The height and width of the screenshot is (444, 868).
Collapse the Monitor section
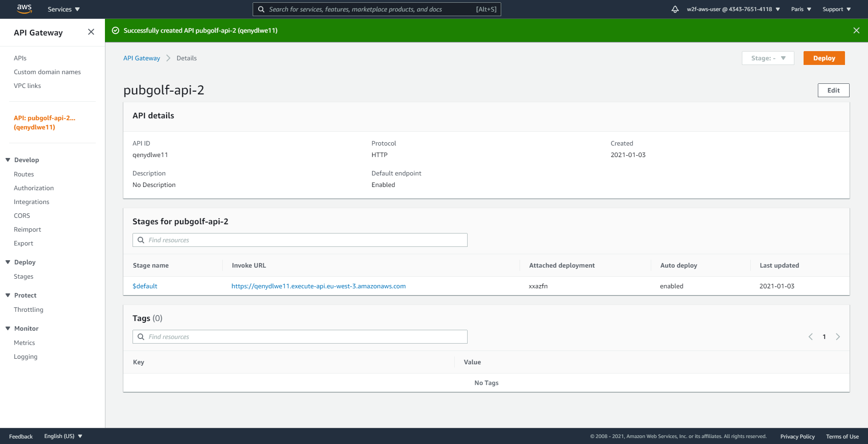8,328
